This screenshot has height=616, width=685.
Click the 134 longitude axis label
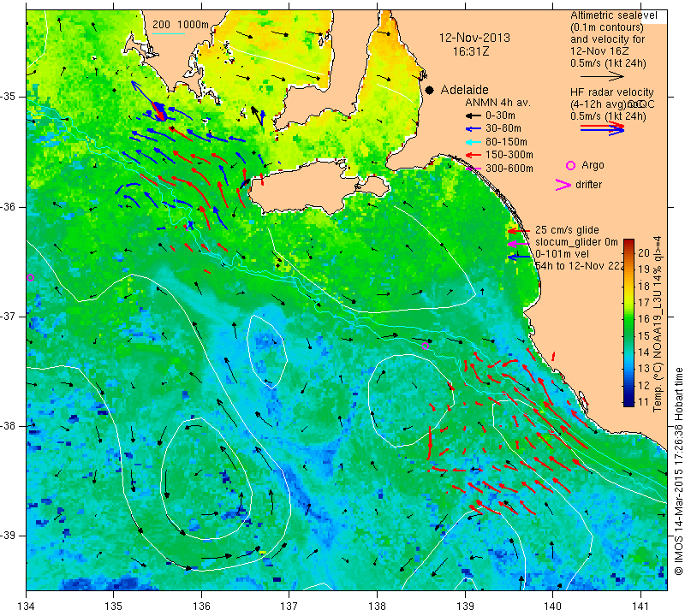pyautogui.click(x=27, y=607)
